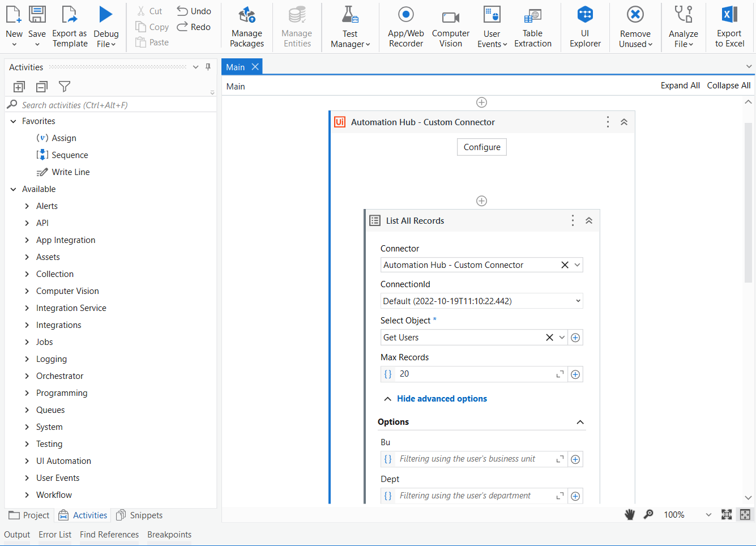Click the Max Records value field
This screenshot has height=546, width=756.
475,374
